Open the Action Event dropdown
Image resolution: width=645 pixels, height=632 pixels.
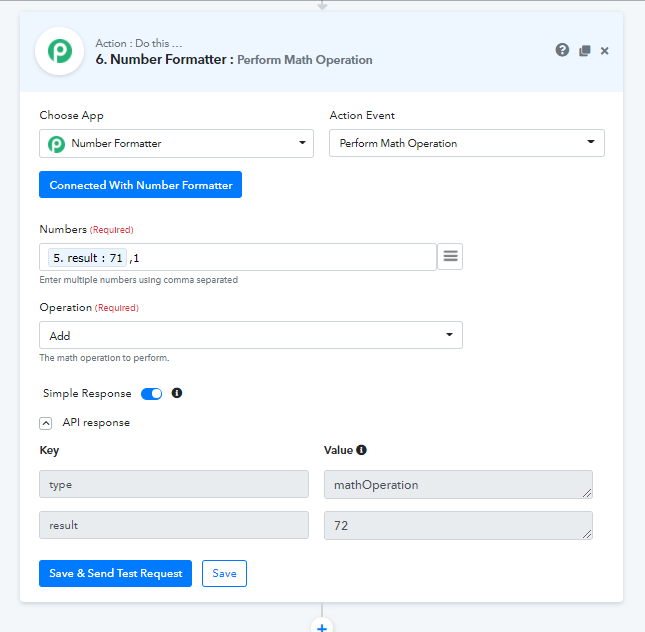(467, 143)
